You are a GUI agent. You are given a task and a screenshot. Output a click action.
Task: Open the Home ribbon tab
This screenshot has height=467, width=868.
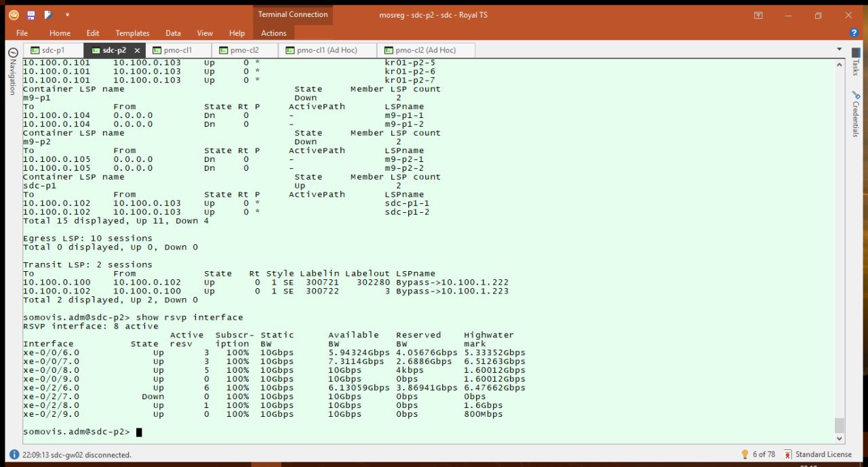pyautogui.click(x=60, y=33)
